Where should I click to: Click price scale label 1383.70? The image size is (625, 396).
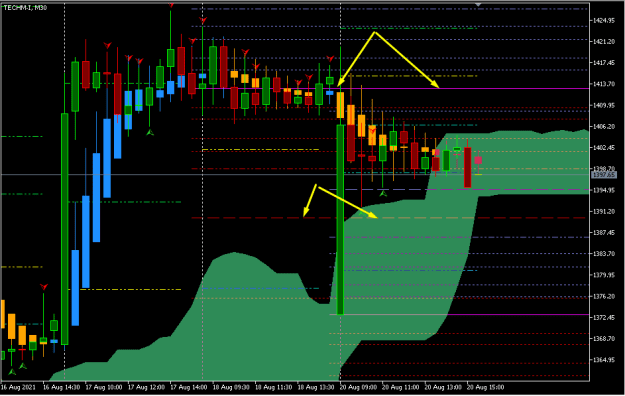(604, 254)
